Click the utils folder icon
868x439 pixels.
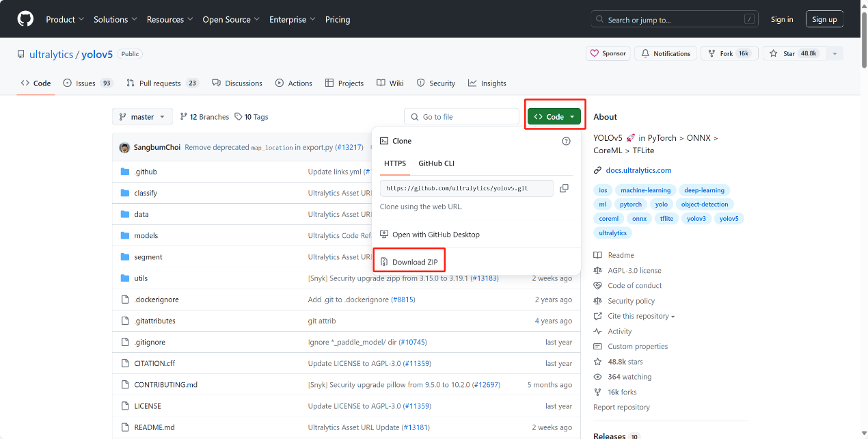tap(124, 278)
